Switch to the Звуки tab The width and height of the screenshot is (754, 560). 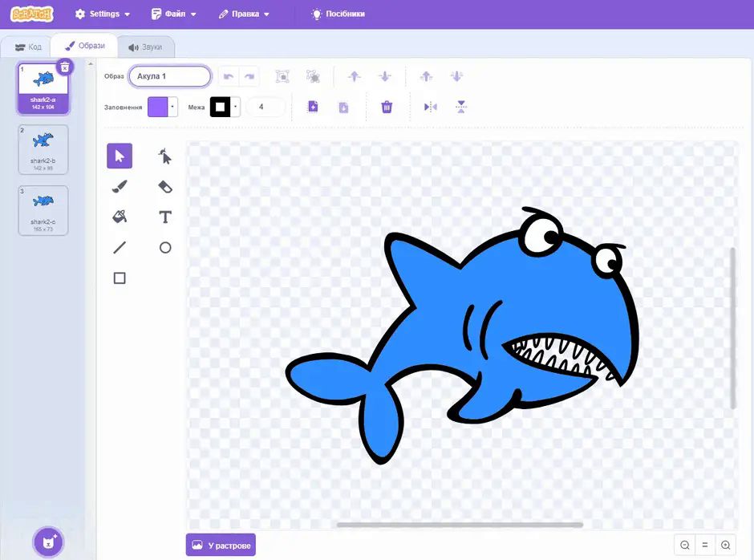(x=145, y=47)
